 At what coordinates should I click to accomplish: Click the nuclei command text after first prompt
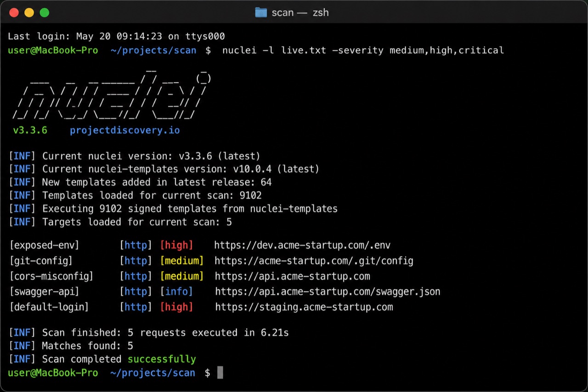[363, 50]
